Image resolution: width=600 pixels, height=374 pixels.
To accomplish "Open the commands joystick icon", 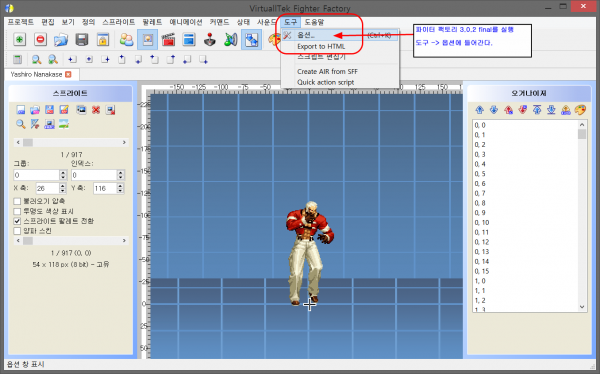I will coord(210,39).
